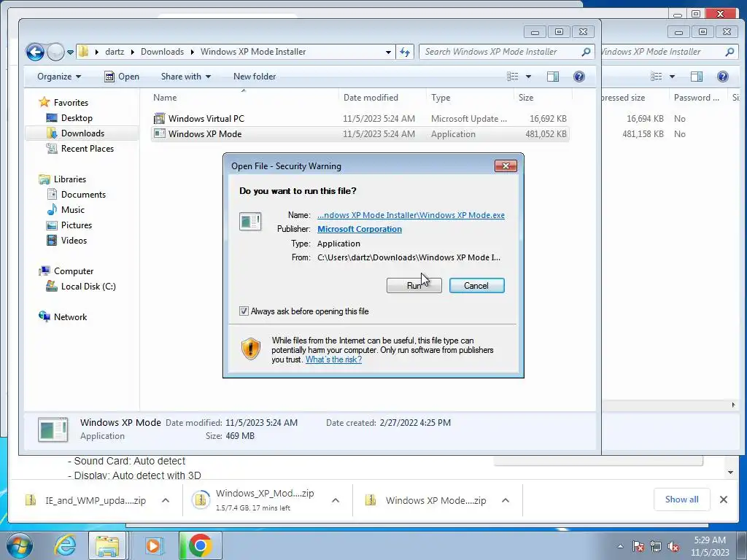Select Network in the navigation pane

pyautogui.click(x=70, y=316)
